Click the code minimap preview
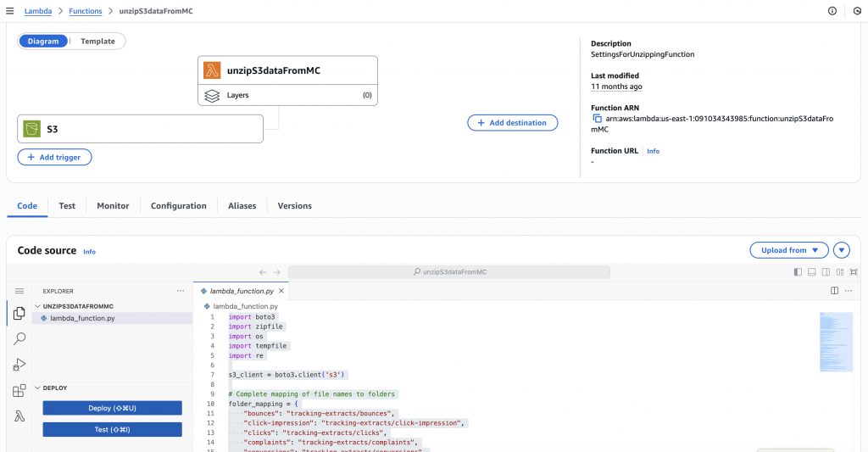Viewport: 868px width, 452px height. [836, 342]
